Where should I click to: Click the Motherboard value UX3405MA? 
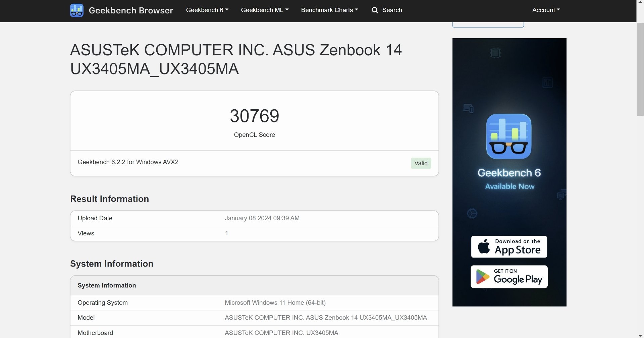click(x=282, y=333)
